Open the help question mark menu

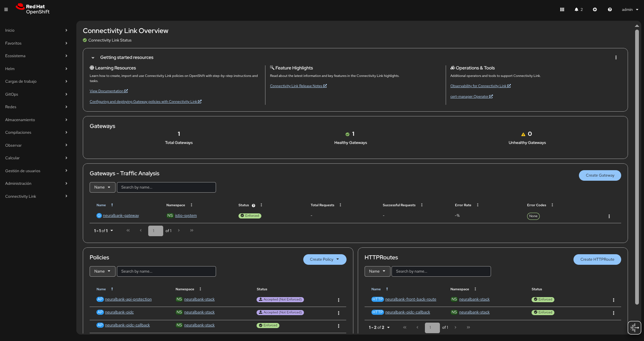coord(610,10)
